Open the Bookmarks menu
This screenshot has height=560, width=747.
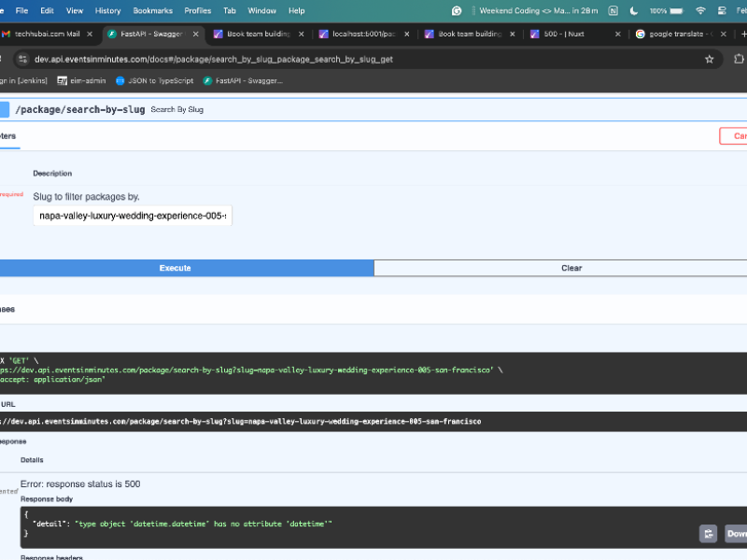pos(152,10)
